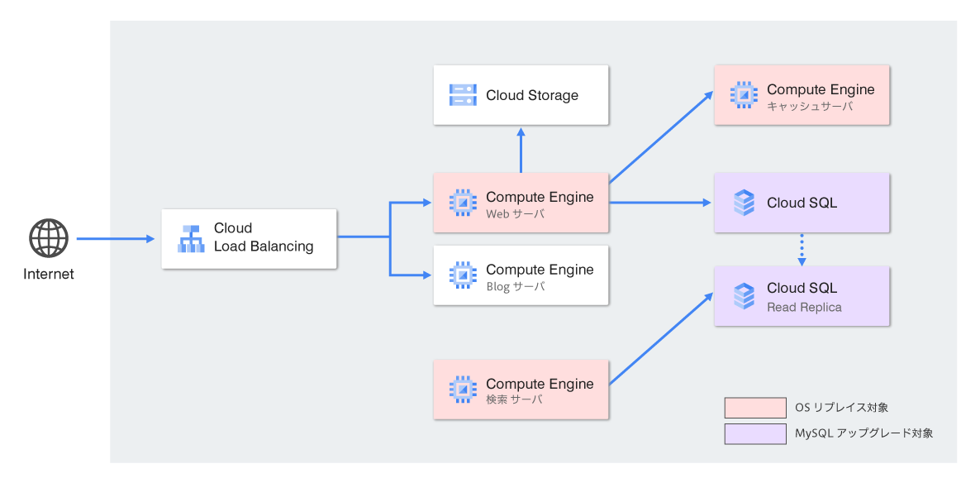This screenshot has width=980, height=483.
Task: Click the MySQL アップグレード対象 legend label
Action: [x=863, y=433]
